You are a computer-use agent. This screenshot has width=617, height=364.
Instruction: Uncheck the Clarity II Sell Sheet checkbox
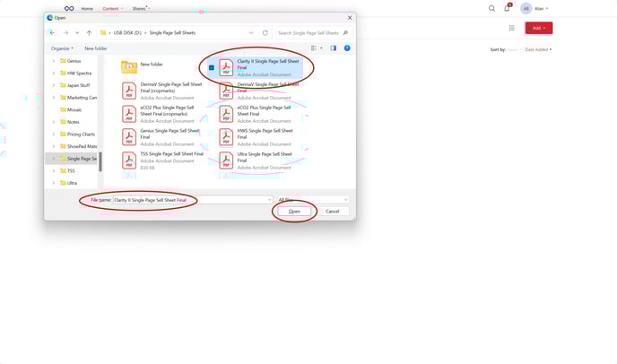pos(212,67)
